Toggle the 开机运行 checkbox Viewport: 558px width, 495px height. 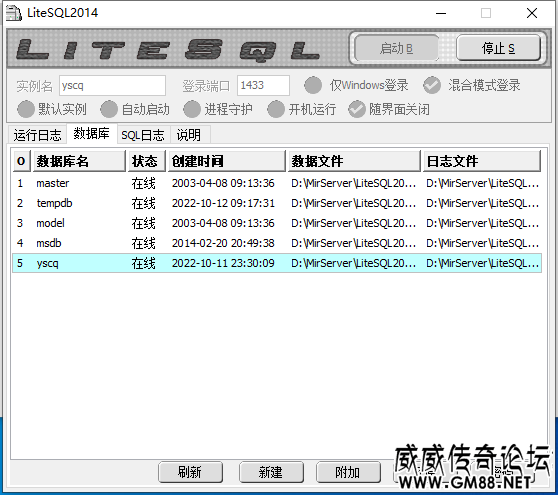(302, 109)
